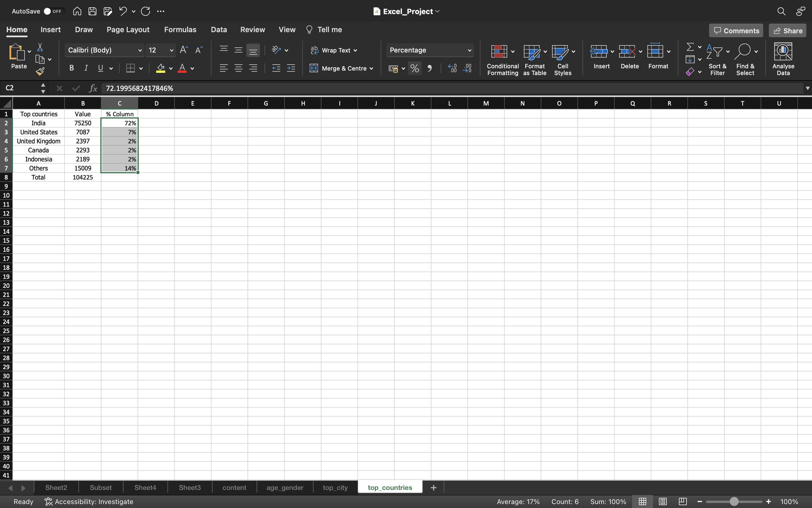812x508 pixels.
Task: Toggle Italic formatting
Action: tap(86, 69)
